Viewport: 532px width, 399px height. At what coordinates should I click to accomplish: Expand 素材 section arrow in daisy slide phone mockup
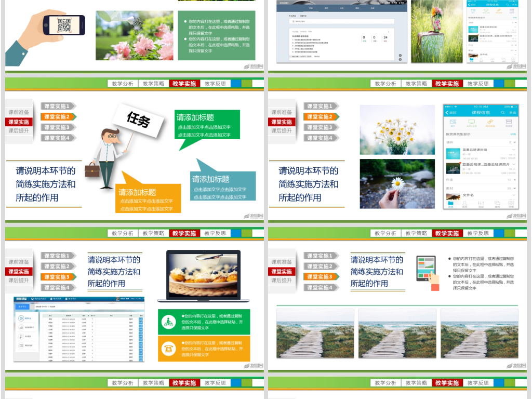click(x=513, y=188)
